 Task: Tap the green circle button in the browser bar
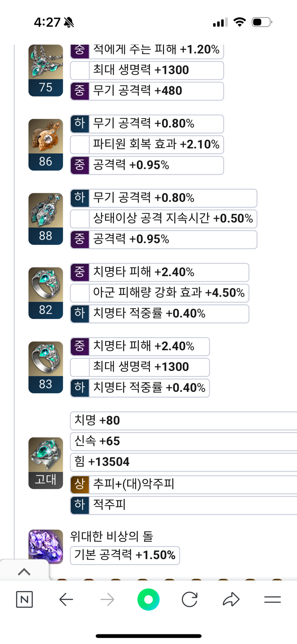[148, 599]
